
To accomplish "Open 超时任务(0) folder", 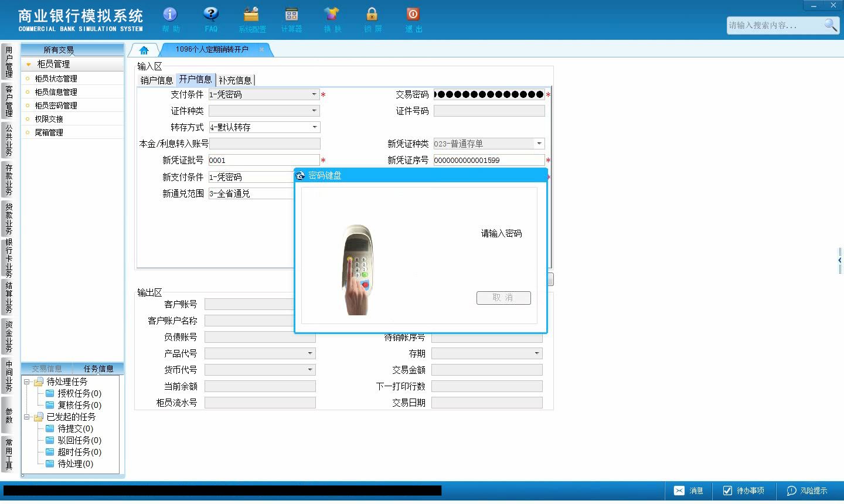I will [73, 452].
